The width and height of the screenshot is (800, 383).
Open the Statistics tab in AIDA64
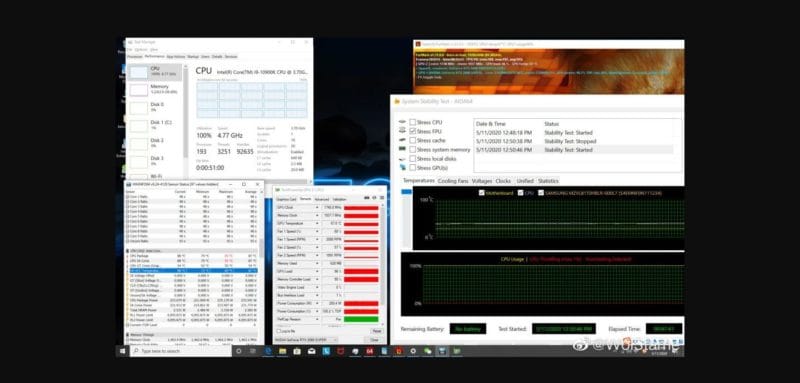point(548,181)
